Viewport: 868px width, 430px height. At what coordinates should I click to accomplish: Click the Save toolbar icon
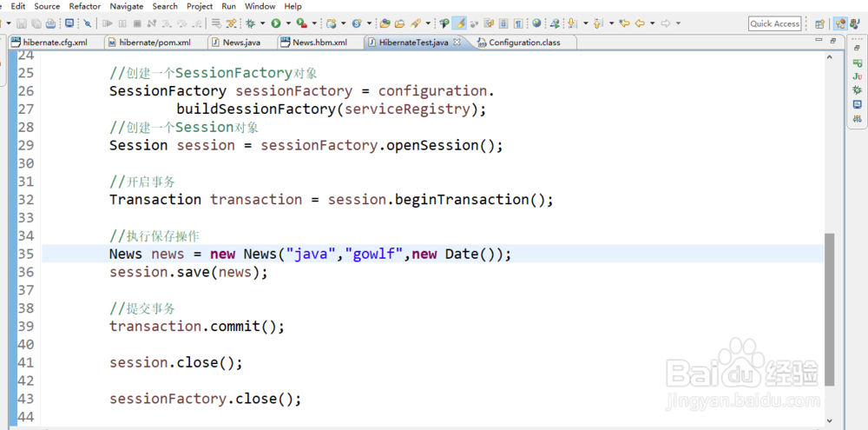pos(22,23)
